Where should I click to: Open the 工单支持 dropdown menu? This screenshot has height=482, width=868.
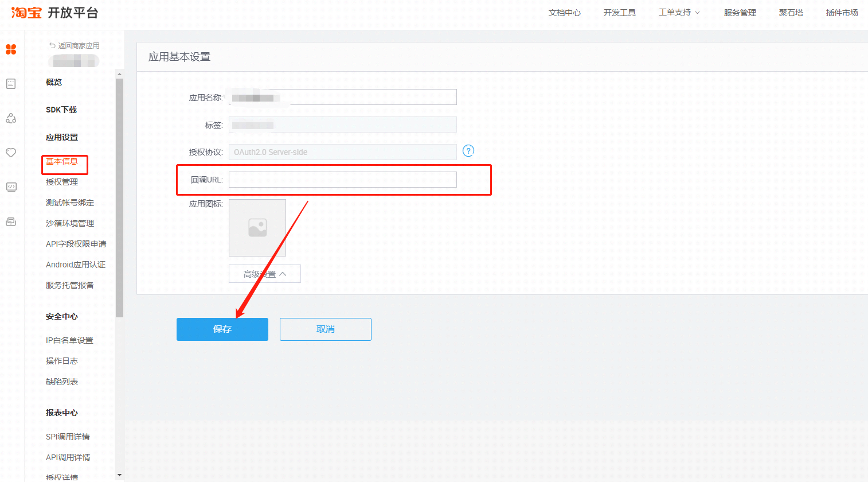(x=679, y=13)
